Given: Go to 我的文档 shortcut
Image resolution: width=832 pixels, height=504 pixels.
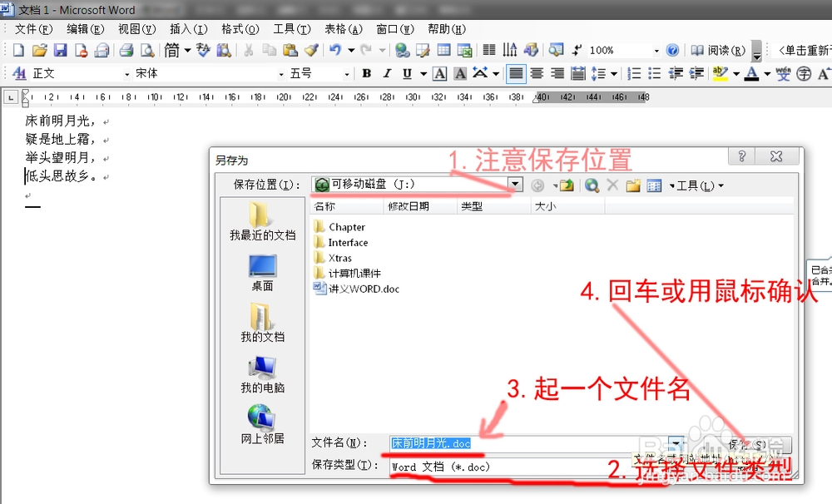Looking at the screenshot, I should click(x=262, y=323).
